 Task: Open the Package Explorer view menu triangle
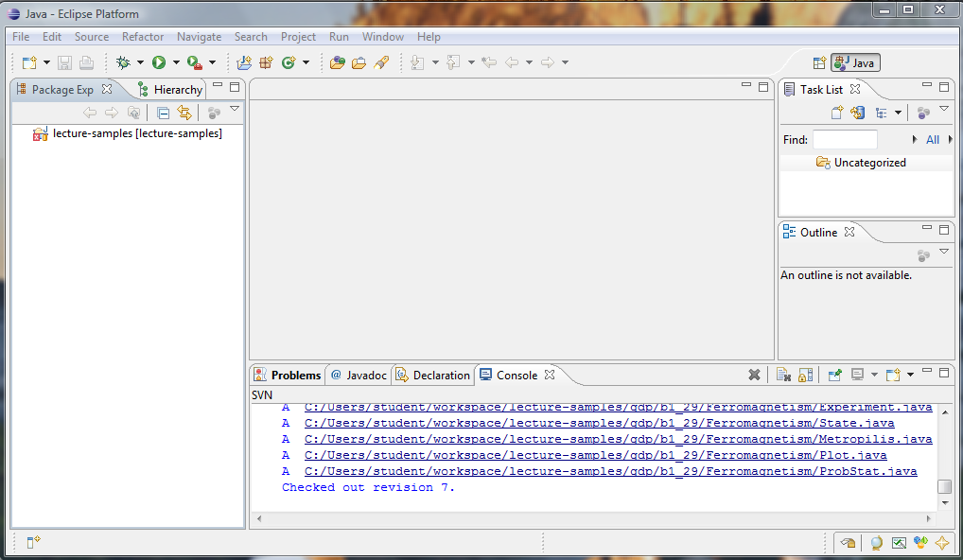click(234, 109)
